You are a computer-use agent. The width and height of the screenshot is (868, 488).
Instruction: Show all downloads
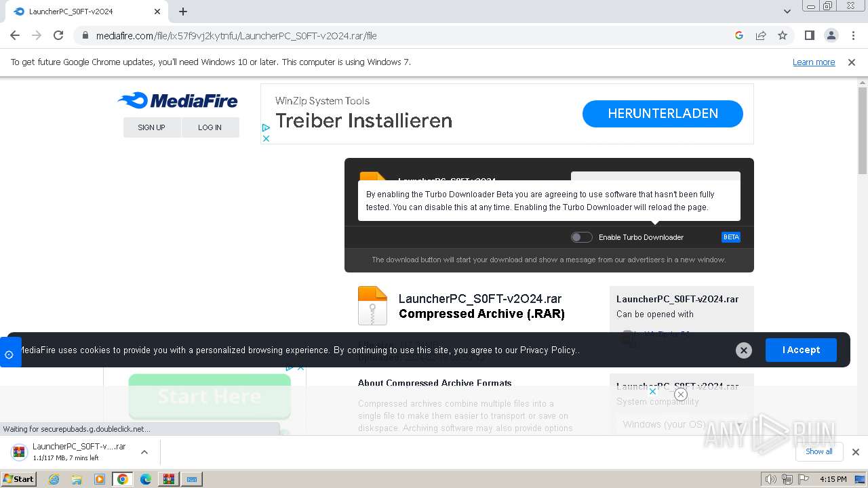point(818,451)
